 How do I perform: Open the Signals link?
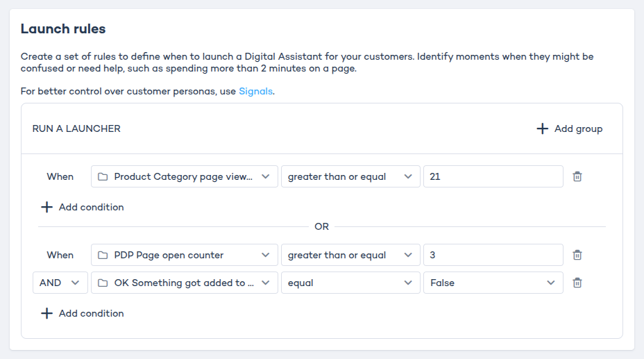pos(255,91)
